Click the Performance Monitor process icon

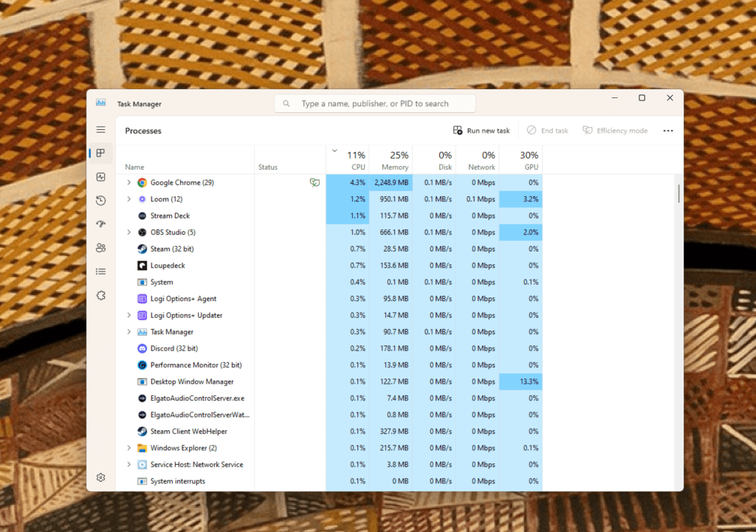point(142,365)
